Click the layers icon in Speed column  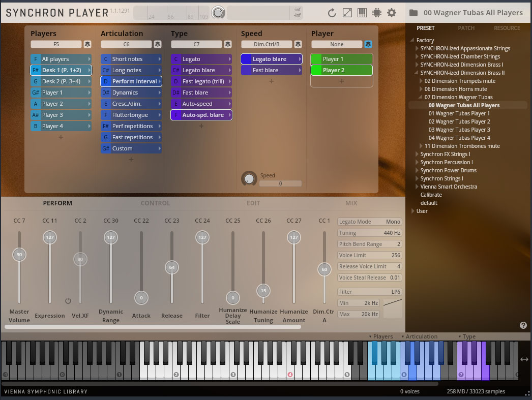tap(298, 44)
